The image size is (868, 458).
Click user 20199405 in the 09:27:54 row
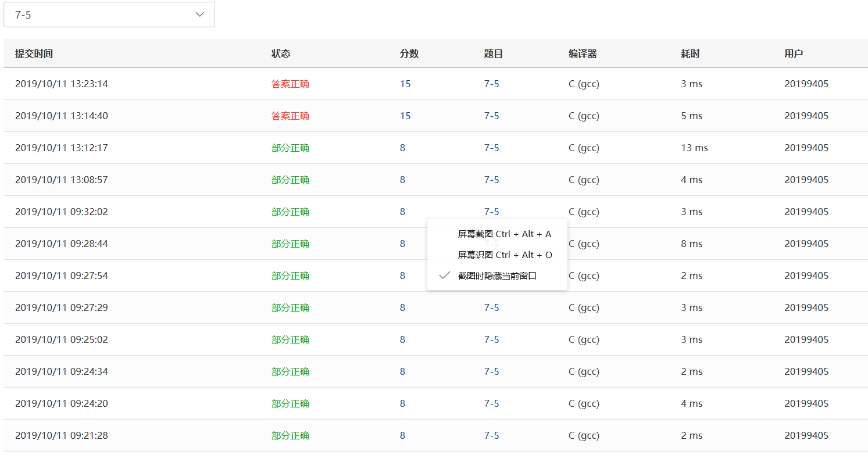click(x=806, y=275)
